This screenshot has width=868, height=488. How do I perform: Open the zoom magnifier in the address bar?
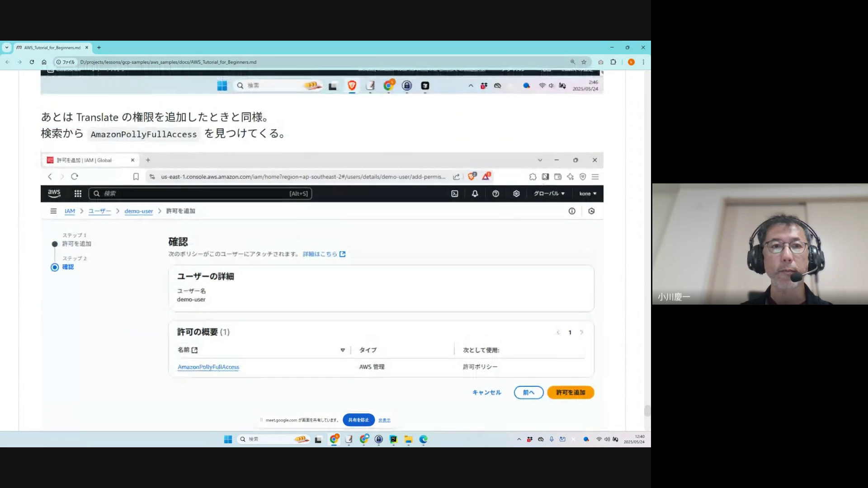click(x=572, y=62)
